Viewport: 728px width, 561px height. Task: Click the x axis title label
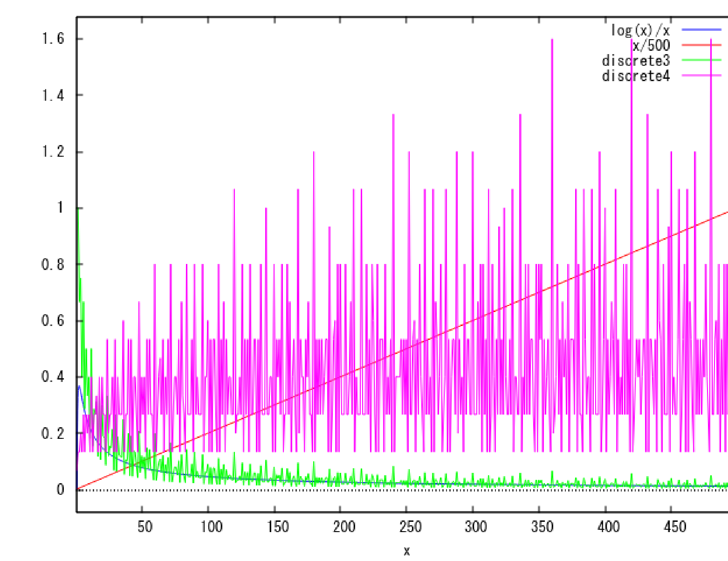pyautogui.click(x=407, y=550)
